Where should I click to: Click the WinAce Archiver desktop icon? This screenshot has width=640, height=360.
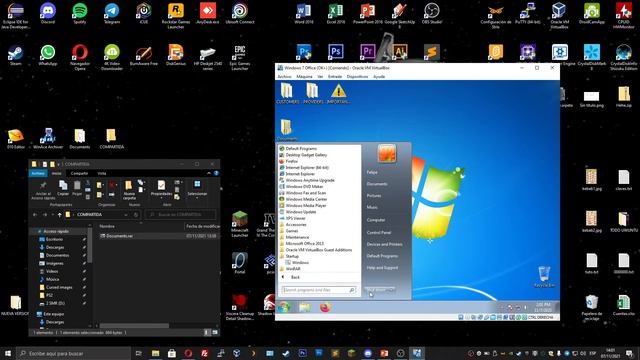(x=48, y=139)
